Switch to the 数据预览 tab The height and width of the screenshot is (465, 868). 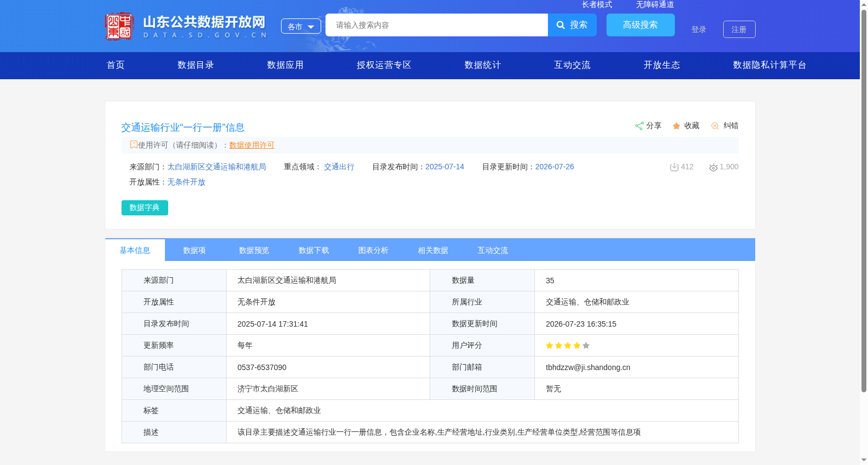click(254, 250)
